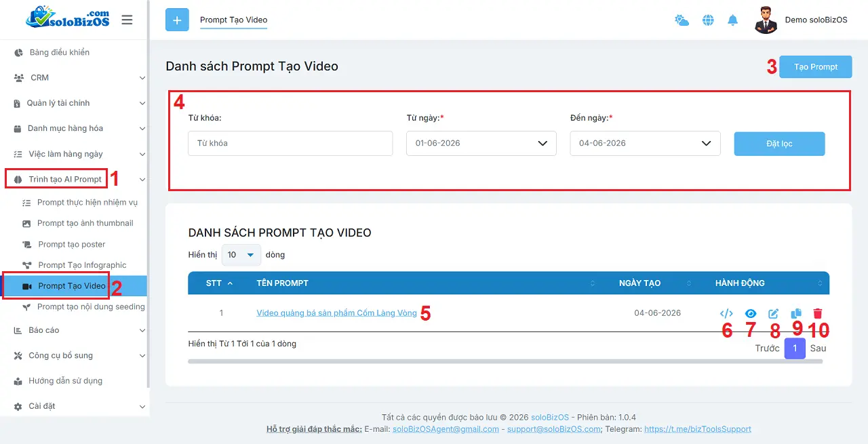Go to next page with Sau

(818, 348)
